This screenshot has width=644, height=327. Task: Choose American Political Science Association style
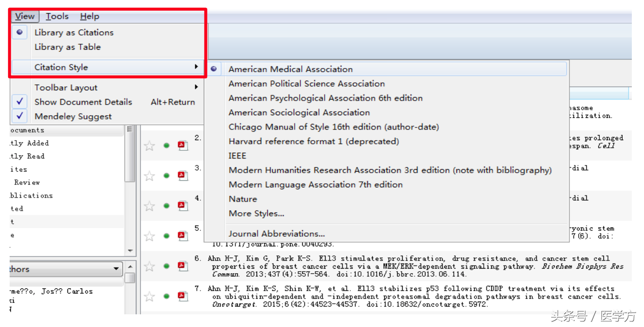(307, 84)
